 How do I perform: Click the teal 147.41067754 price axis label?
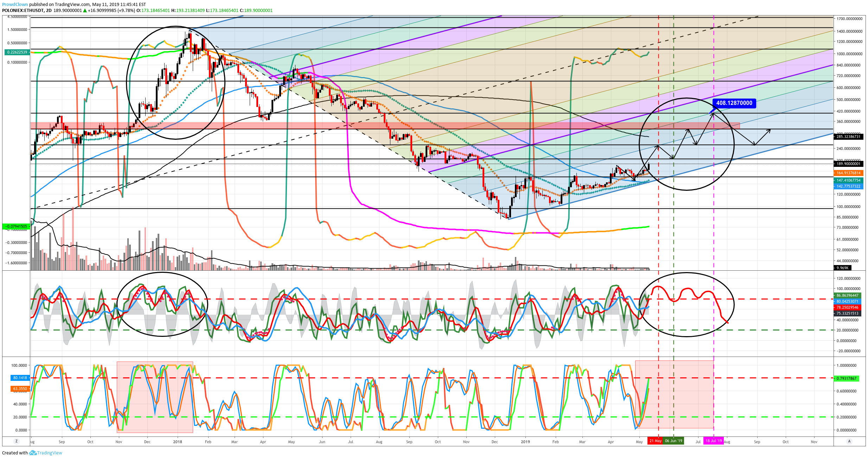click(848, 180)
